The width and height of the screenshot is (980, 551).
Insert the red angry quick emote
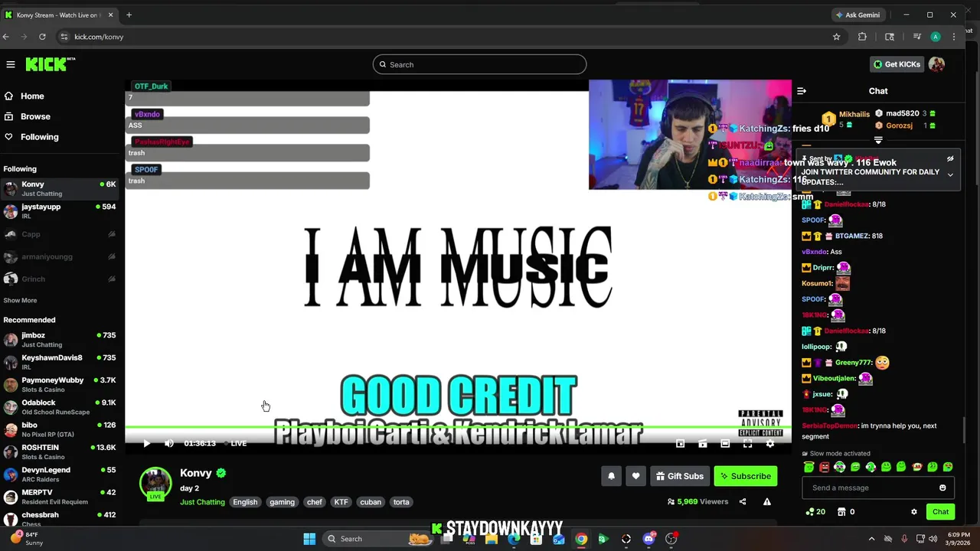click(x=825, y=467)
